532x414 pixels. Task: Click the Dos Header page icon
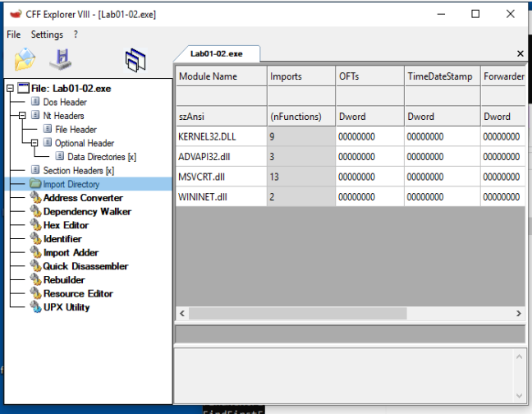click(35, 102)
